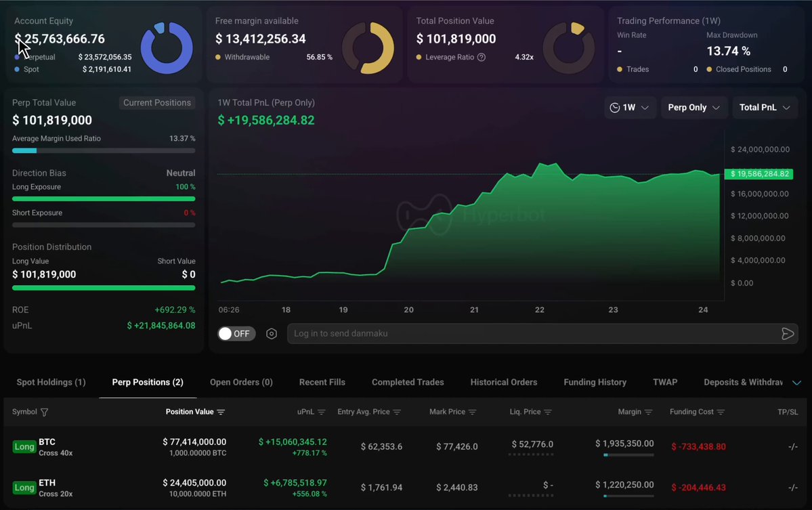Screen dimensions: 812x510
Task: Click the $ 19,586,284.82 chart price label
Action: point(758,174)
